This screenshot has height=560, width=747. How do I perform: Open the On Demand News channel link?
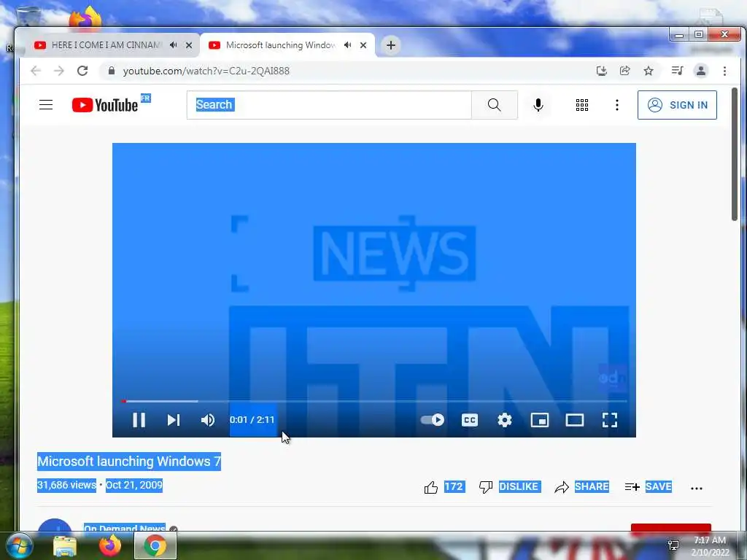124,528
